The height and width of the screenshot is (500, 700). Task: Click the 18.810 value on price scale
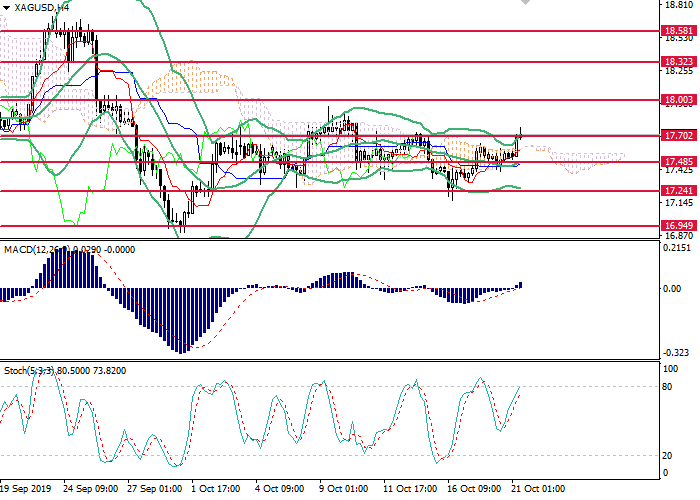tap(678, 5)
